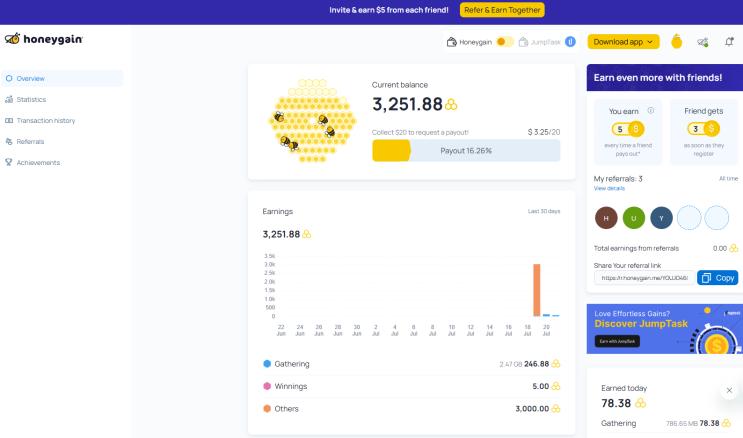Toggle the Gathering legend blue marker
This screenshot has height=438, width=743.
tap(267, 364)
